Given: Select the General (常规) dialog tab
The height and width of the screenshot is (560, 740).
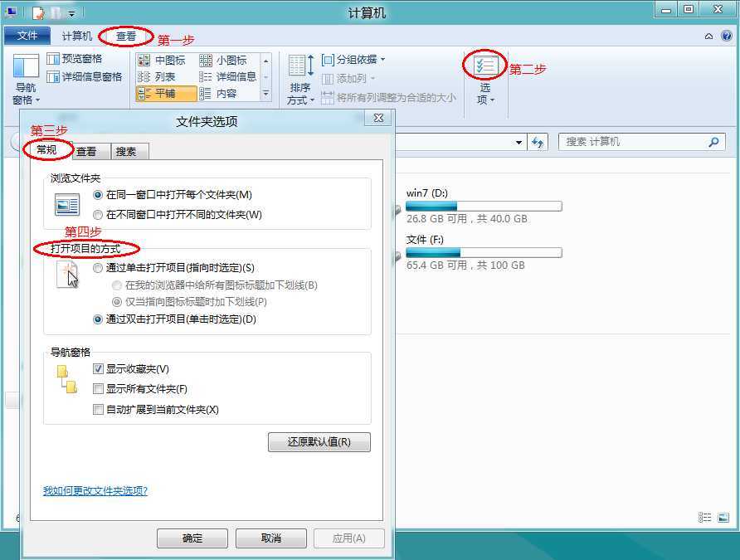Looking at the screenshot, I should pyautogui.click(x=46, y=150).
